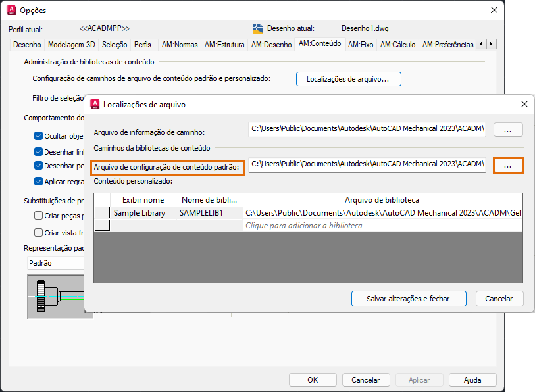Screen dimensions: 535x392
Task: Open the Padrão representation dropdown
Action: (x=56, y=263)
